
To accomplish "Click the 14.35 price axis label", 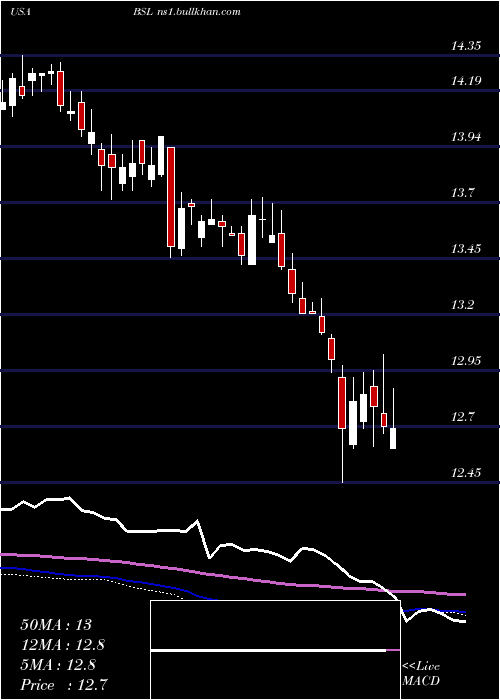I will pyautogui.click(x=466, y=46).
